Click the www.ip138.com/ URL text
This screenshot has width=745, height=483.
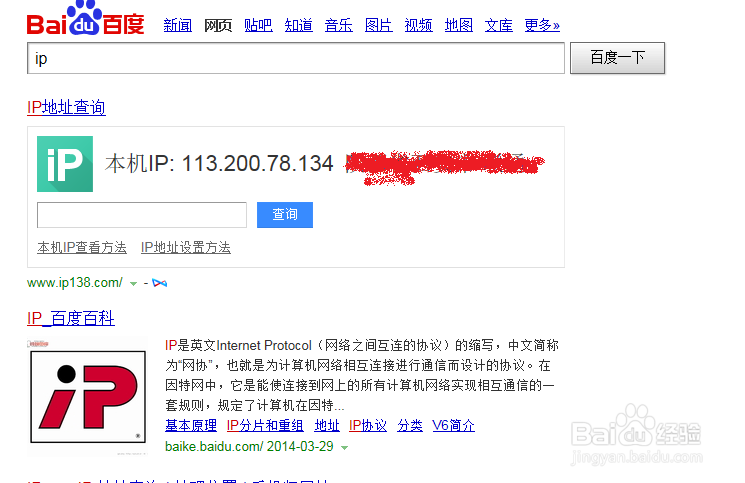tap(75, 283)
